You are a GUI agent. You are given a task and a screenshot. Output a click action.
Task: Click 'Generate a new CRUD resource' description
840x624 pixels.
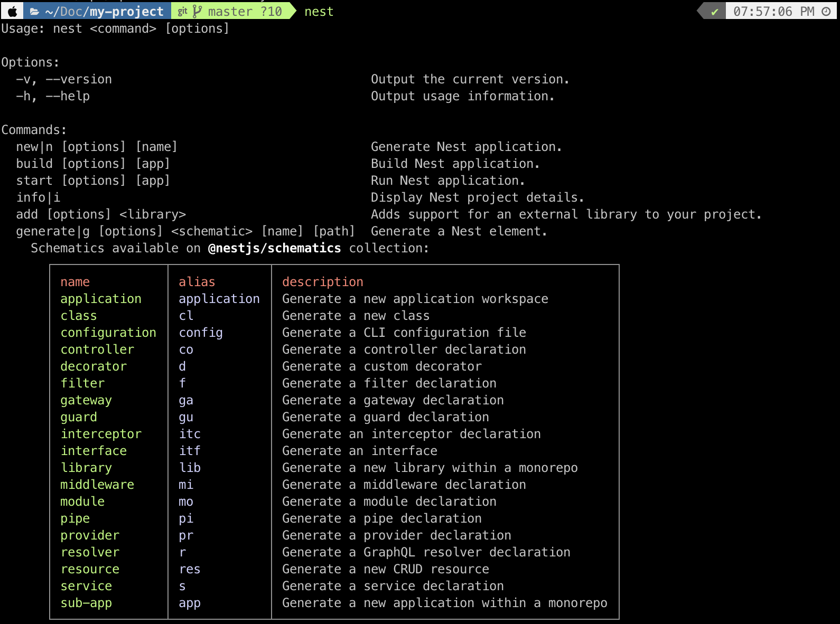pyautogui.click(x=386, y=569)
